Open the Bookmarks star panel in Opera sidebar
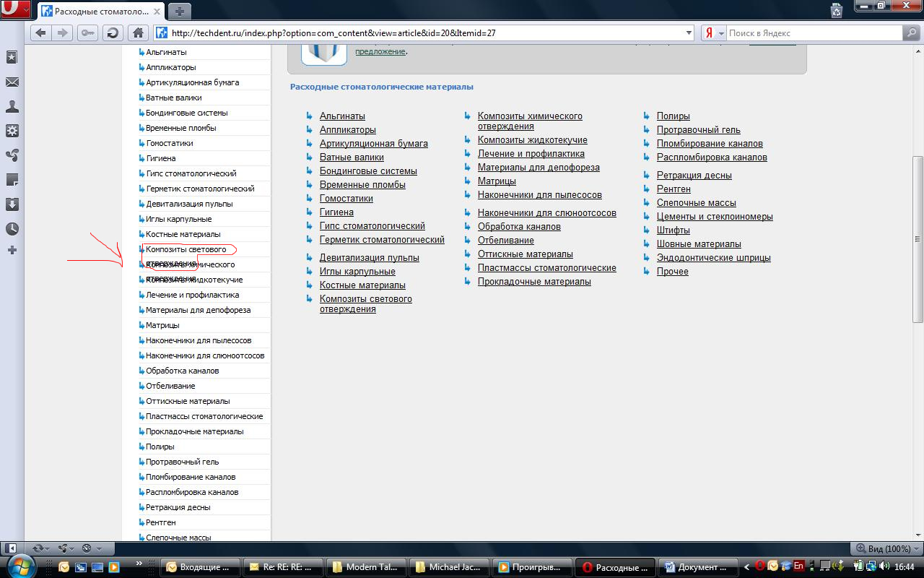This screenshot has height=578, width=924. [12, 58]
